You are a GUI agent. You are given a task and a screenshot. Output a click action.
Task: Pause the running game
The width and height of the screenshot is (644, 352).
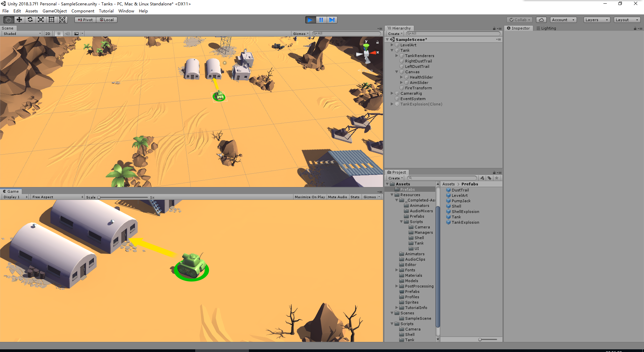(x=321, y=20)
